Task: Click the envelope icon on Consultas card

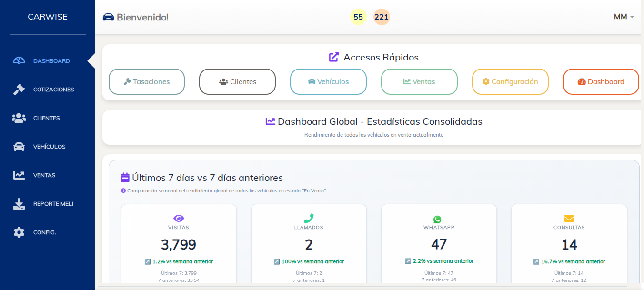Action: click(x=569, y=219)
